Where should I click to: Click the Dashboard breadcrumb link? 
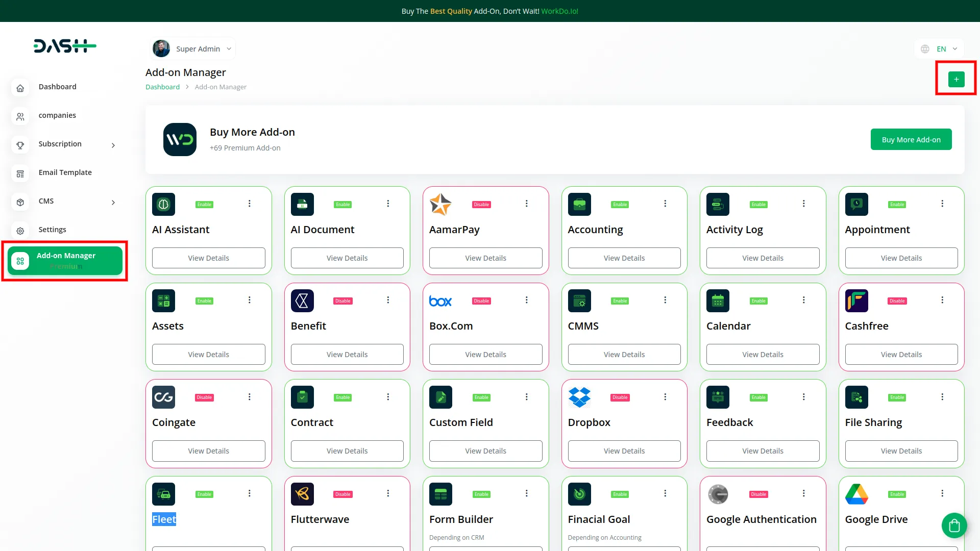[162, 87]
